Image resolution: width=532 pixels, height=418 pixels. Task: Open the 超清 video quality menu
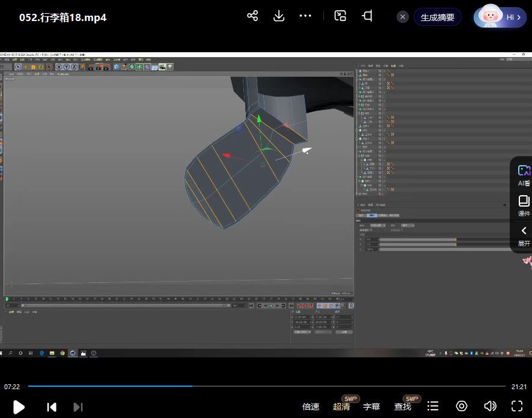pos(341,406)
